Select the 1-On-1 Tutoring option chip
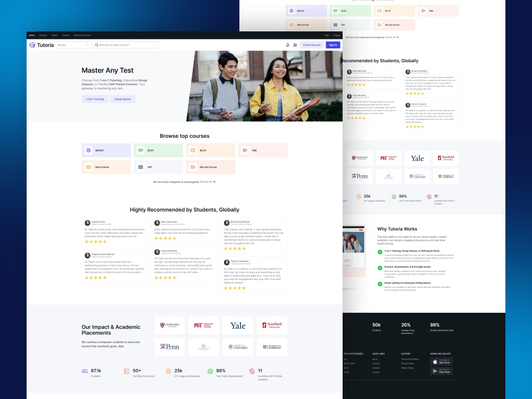The height and width of the screenshot is (399, 532). (x=95, y=99)
